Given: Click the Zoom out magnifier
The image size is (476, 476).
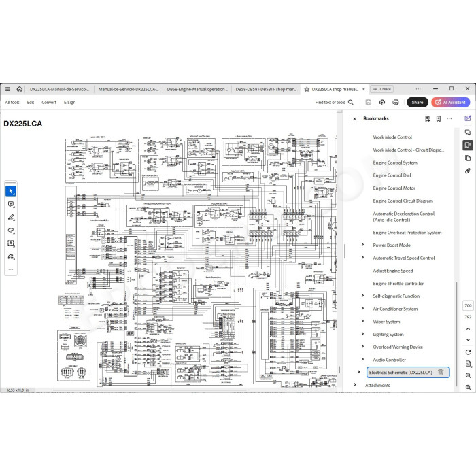Looking at the screenshot, I should click(468, 387).
